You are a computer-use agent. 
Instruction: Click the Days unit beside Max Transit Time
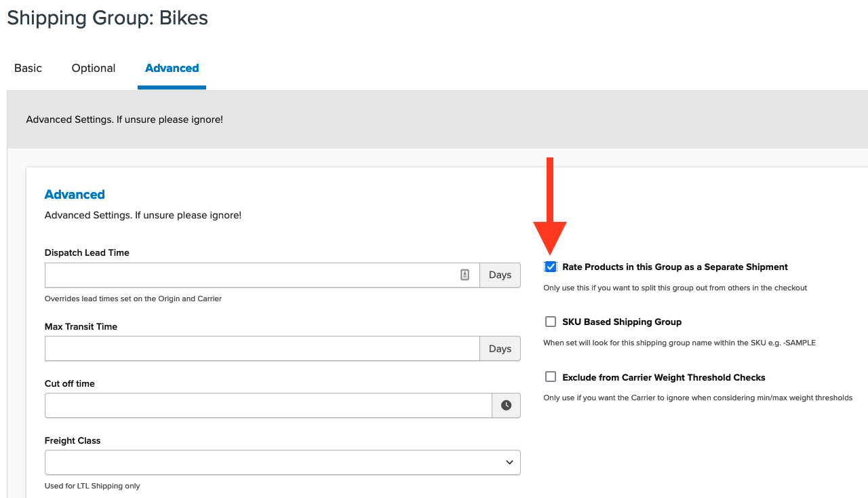(500, 349)
